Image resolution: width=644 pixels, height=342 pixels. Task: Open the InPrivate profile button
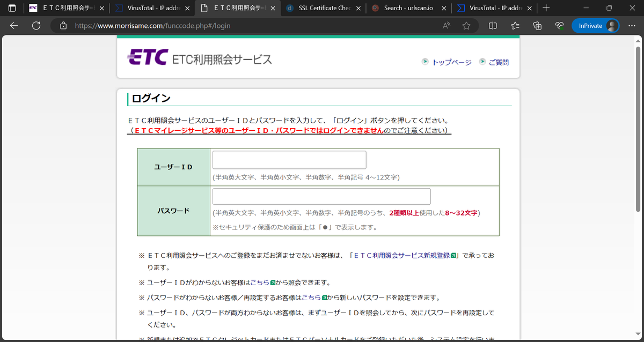coord(595,26)
